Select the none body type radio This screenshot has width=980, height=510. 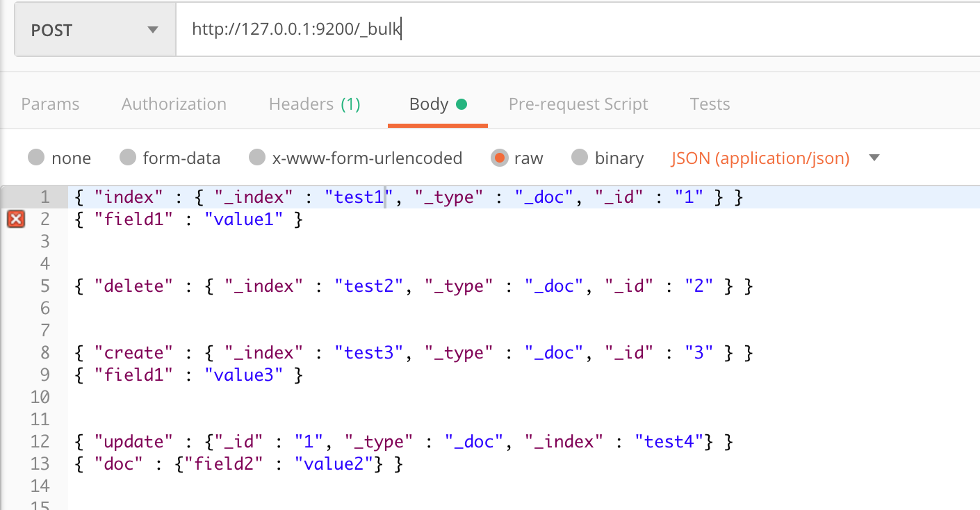click(x=36, y=158)
